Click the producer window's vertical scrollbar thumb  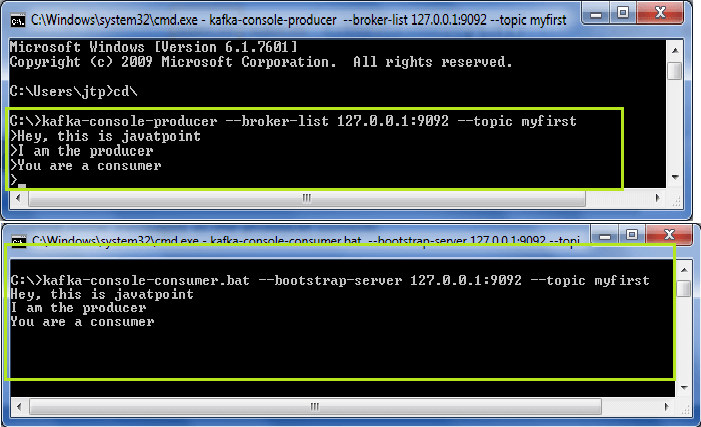tap(676, 72)
